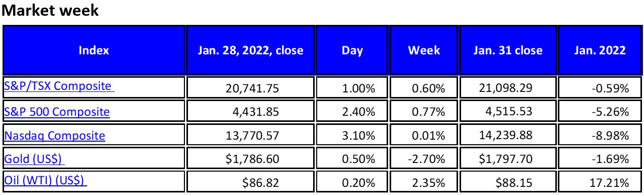Select the 20,741.75 TSX close cell
644x195 pixels.
[252, 89]
